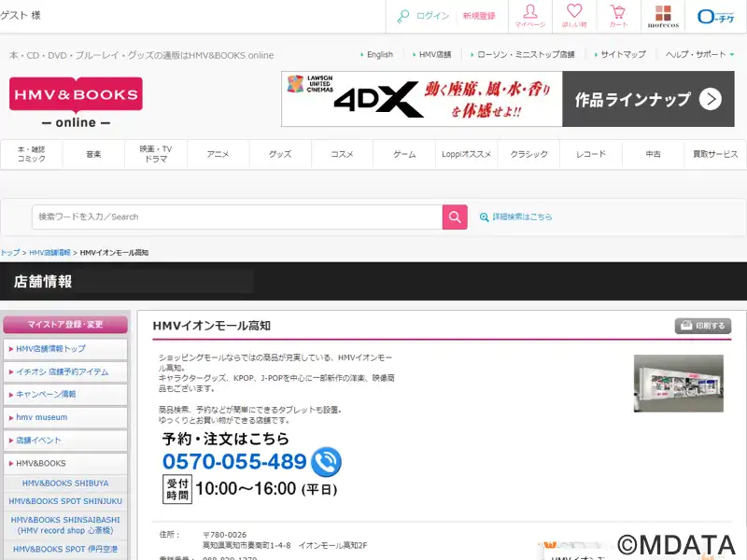This screenshot has height=560, width=747.
Task: Open the My Page person icon
Action: point(530,16)
